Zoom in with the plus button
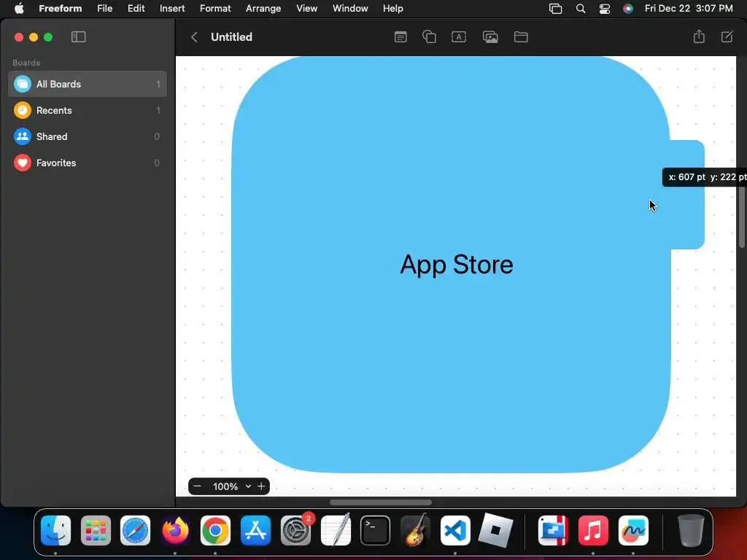This screenshot has height=560, width=747. point(261,486)
